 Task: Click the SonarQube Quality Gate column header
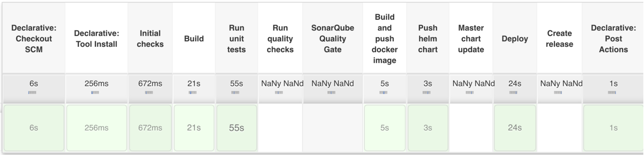point(333,39)
